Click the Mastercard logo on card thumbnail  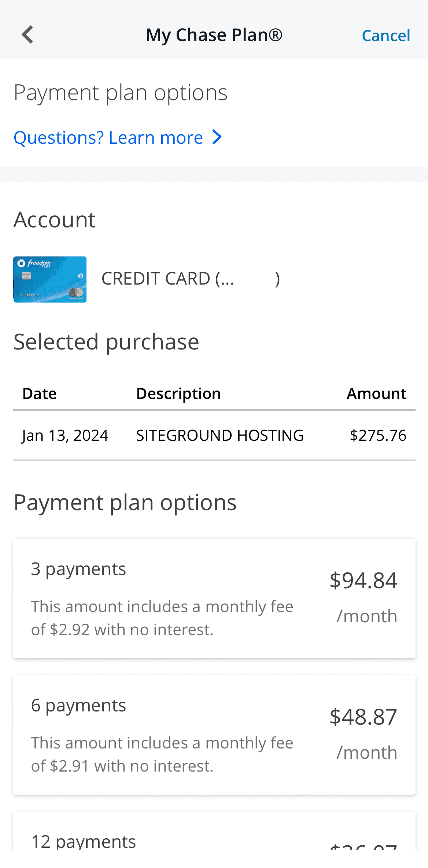coord(76,293)
